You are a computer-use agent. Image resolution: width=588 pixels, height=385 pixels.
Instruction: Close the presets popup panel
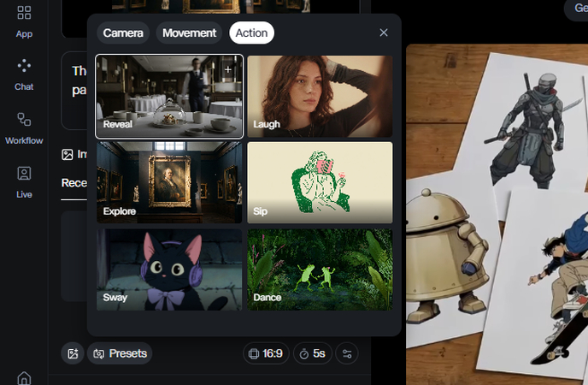[384, 33]
